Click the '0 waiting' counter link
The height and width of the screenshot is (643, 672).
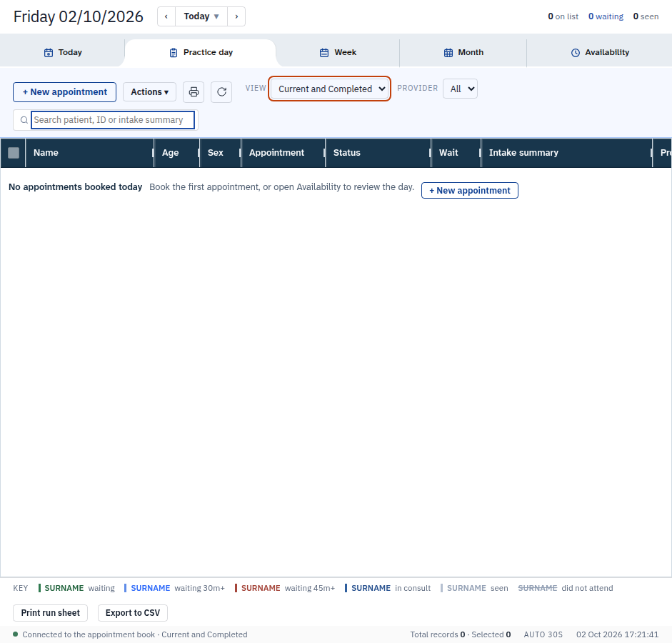606,16
